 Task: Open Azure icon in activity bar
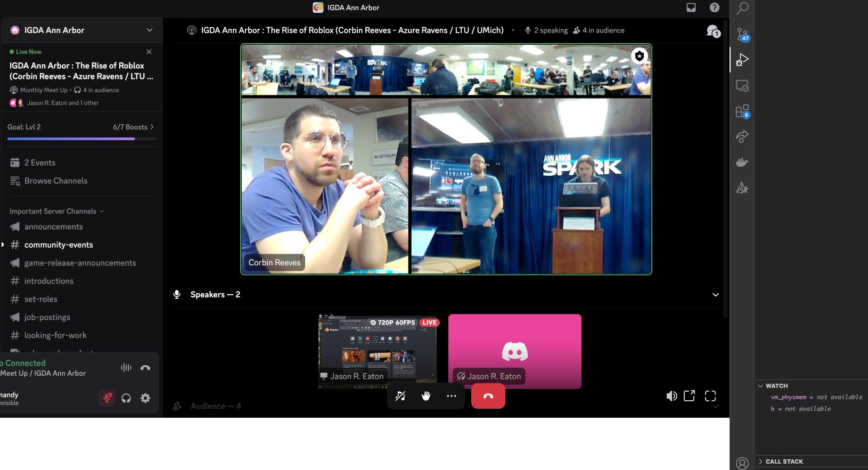[x=742, y=188]
